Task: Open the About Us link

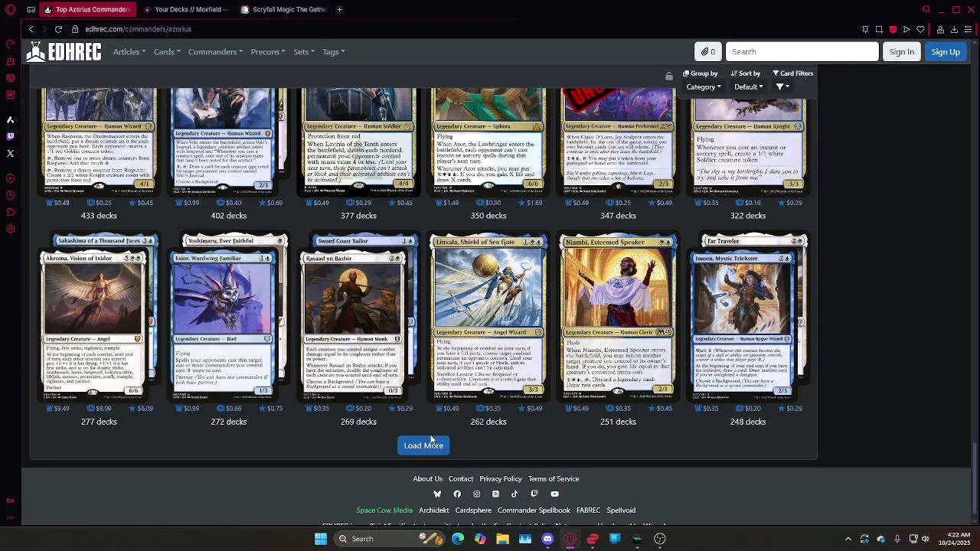Action: click(x=427, y=479)
